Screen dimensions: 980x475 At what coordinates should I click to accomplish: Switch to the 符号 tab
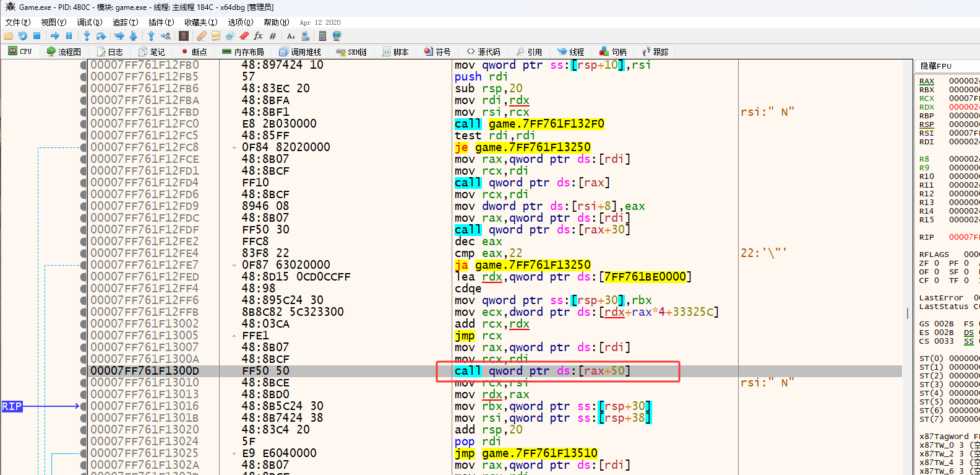point(437,52)
